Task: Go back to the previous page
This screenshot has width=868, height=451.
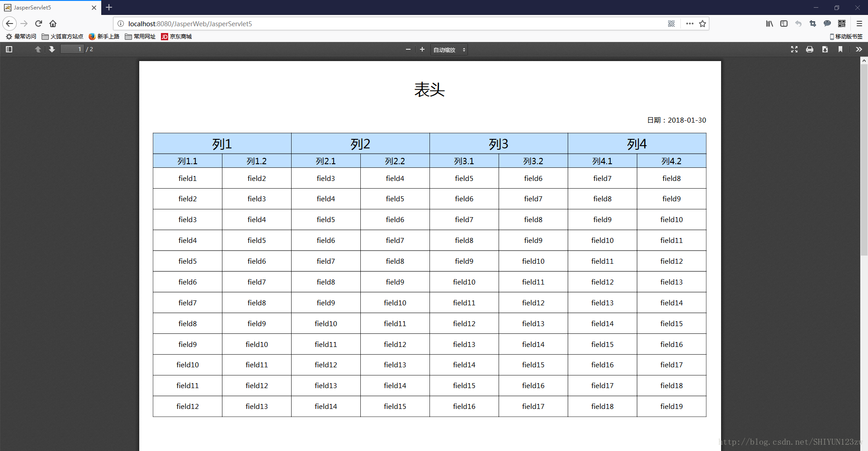Action: pos(9,24)
